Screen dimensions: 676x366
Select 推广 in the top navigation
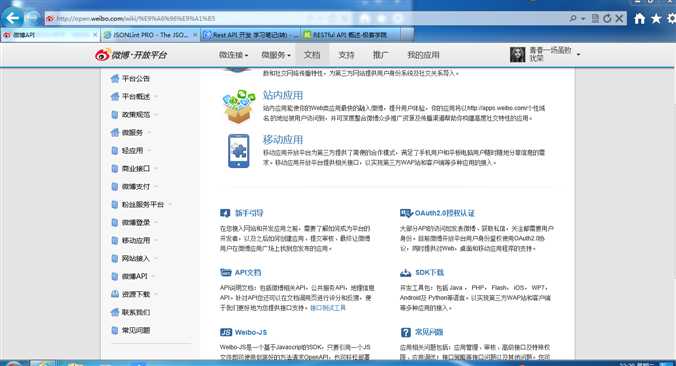(380, 55)
